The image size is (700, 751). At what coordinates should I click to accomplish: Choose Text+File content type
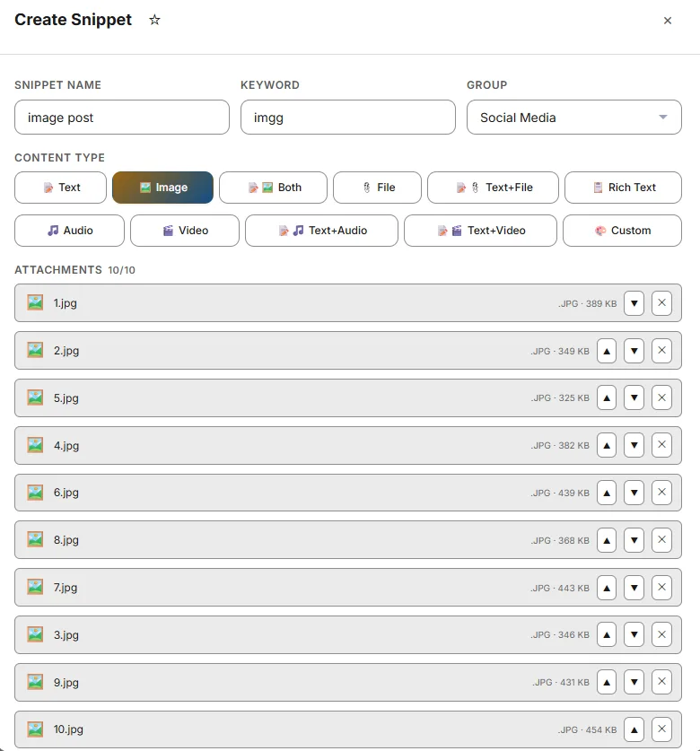(x=493, y=188)
